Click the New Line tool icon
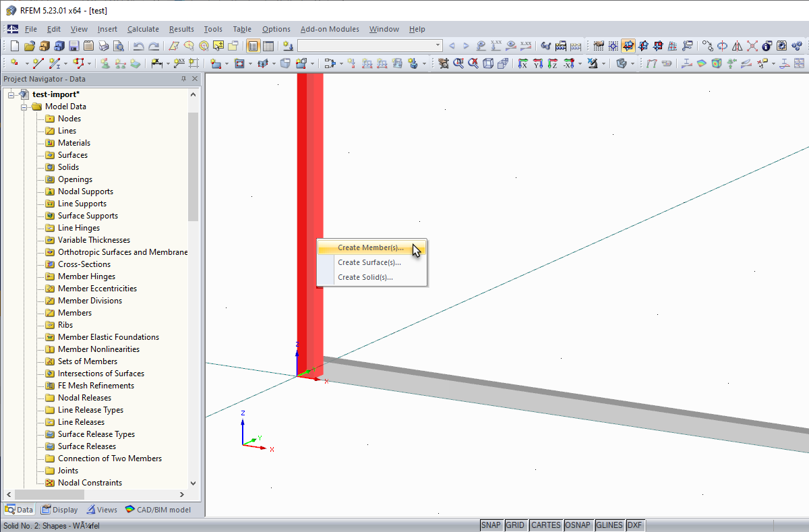This screenshot has width=809, height=532. click(38, 63)
